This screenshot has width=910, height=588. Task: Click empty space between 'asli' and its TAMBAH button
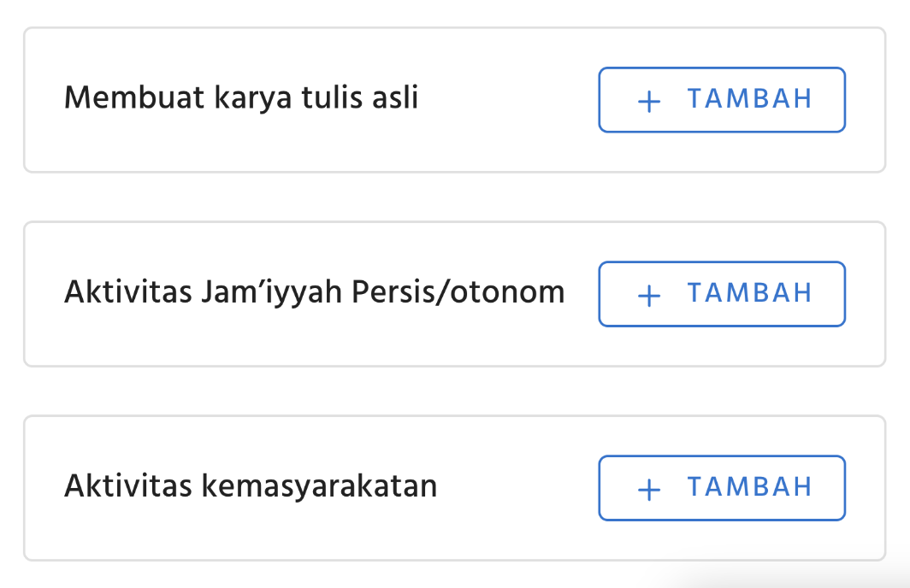[508, 100]
